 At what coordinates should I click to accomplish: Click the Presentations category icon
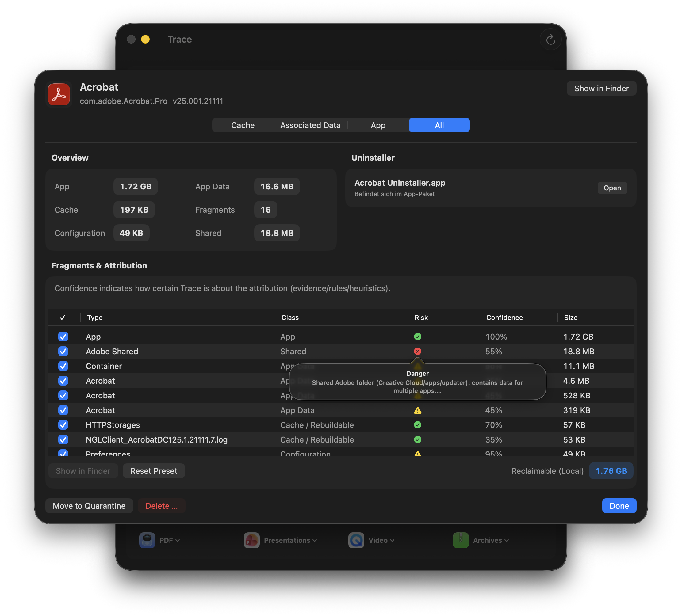coord(252,540)
